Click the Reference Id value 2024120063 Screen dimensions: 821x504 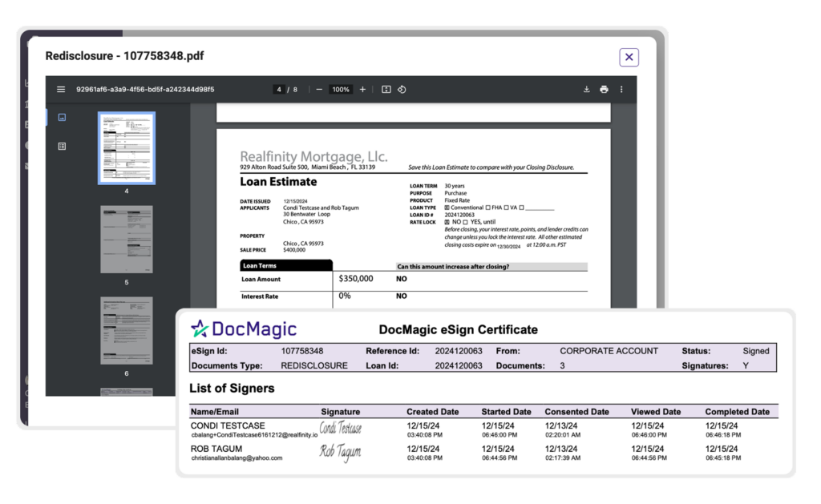(458, 351)
